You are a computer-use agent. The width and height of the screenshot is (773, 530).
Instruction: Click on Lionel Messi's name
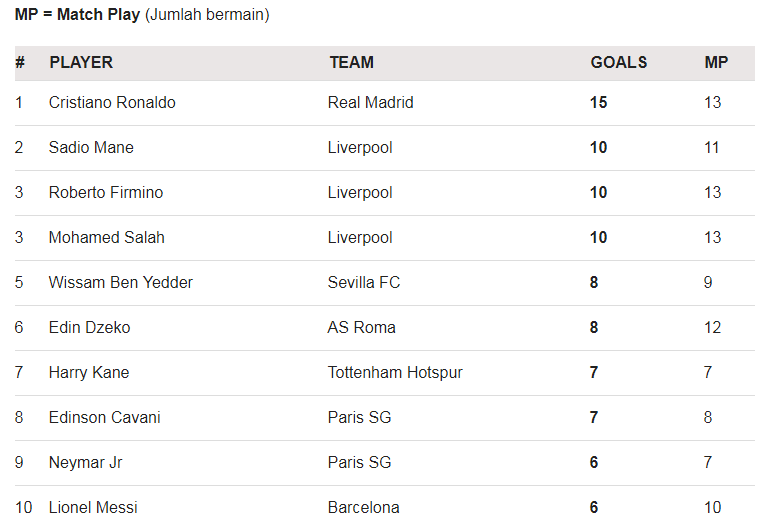click(95, 507)
